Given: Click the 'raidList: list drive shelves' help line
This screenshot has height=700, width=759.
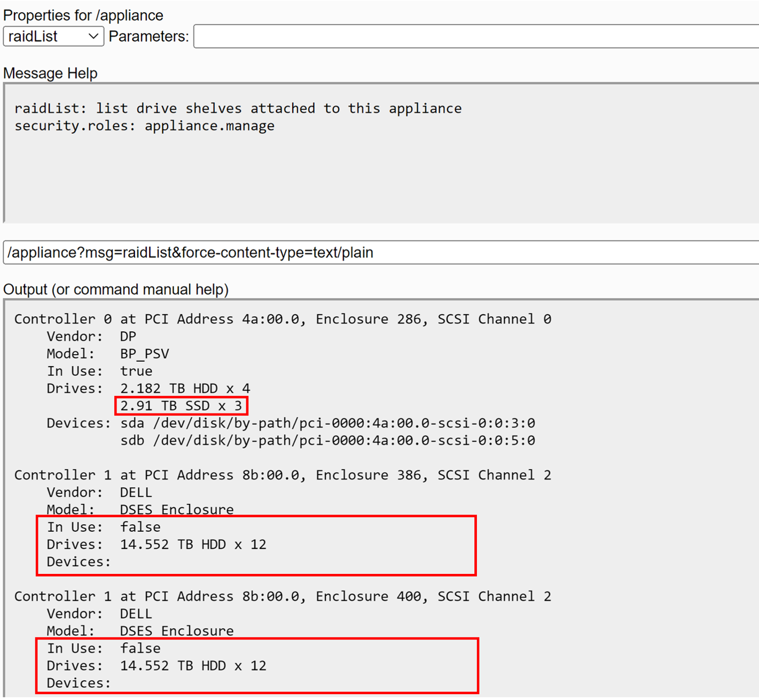Looking at the screenshot, I should (x=238, y=108).
